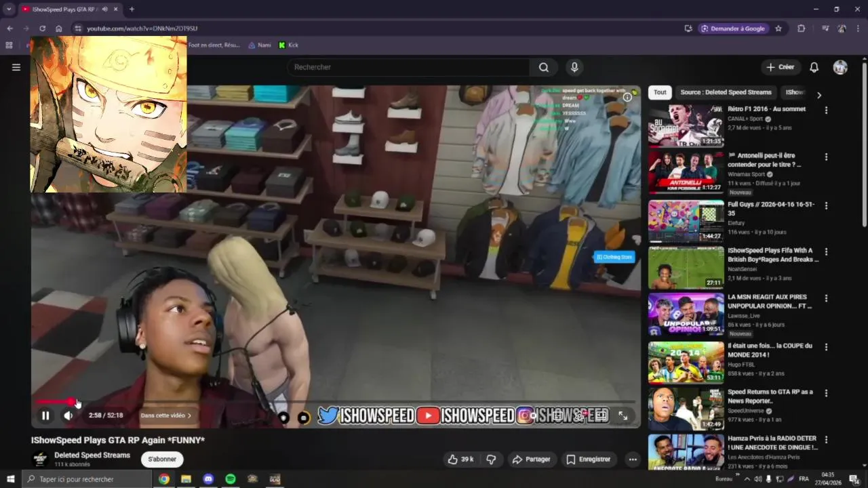Viewport: 868px width, 488px height.
Task: Open Chrome extensions puzzle icon
Action: tap(802, 28)
